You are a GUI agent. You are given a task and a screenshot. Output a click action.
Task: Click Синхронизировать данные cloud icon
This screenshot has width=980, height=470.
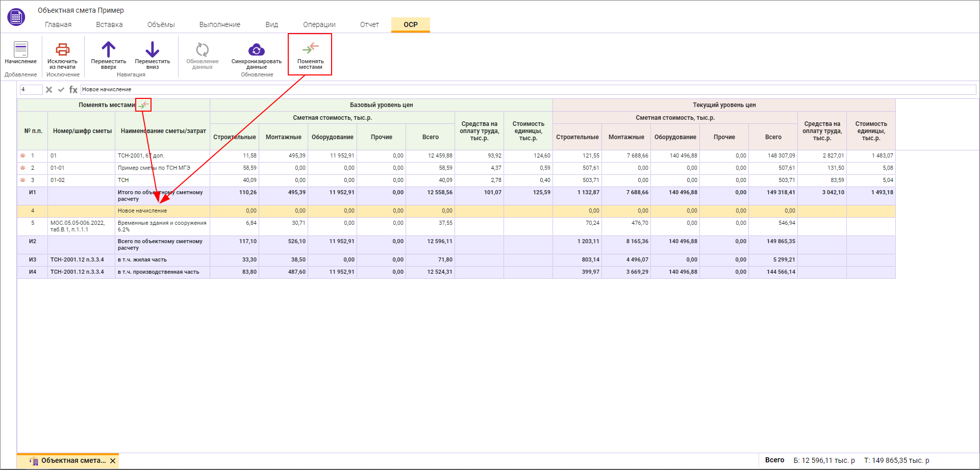257,49
